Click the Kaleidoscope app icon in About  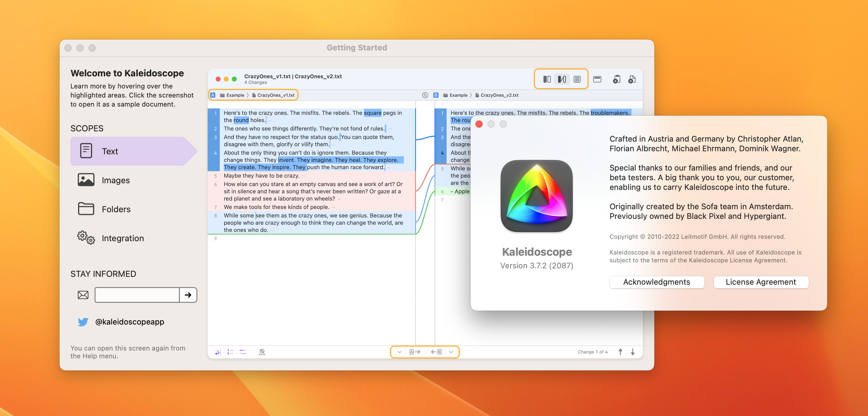535,197
